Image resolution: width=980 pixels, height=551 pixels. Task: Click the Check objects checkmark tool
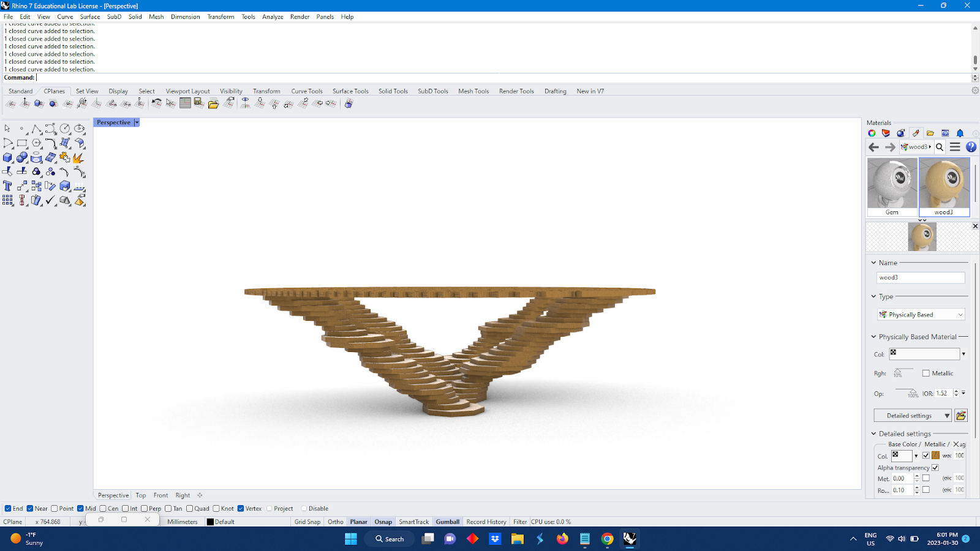(x=51, y=200)
